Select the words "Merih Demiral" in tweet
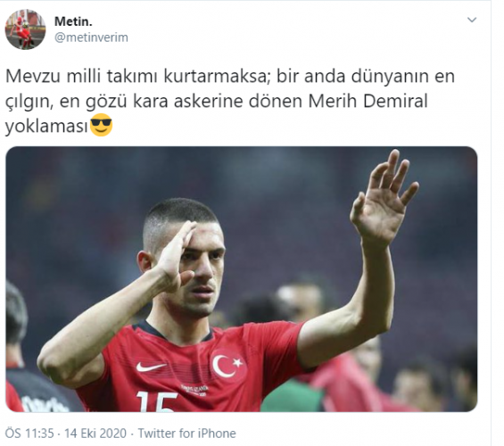 [368, 101]
